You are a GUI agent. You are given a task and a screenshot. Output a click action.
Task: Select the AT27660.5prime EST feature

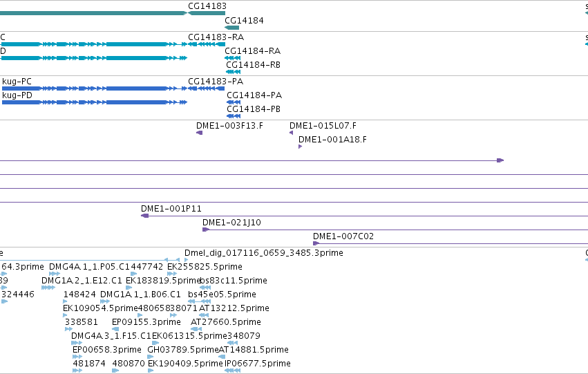click(x=196, y=329)
